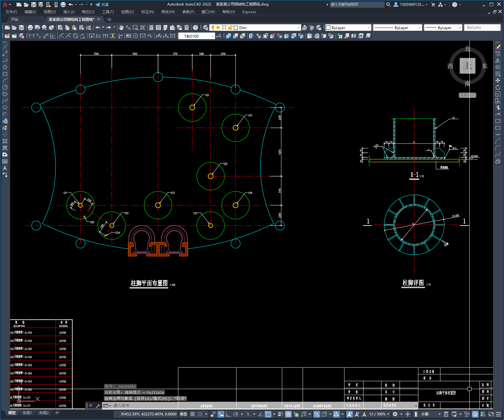Expand the Dim layer dropdown

tap(299, 28)
